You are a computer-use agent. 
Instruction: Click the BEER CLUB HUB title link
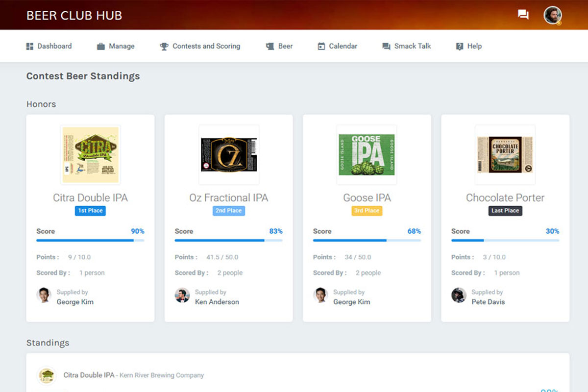(74, 15)
